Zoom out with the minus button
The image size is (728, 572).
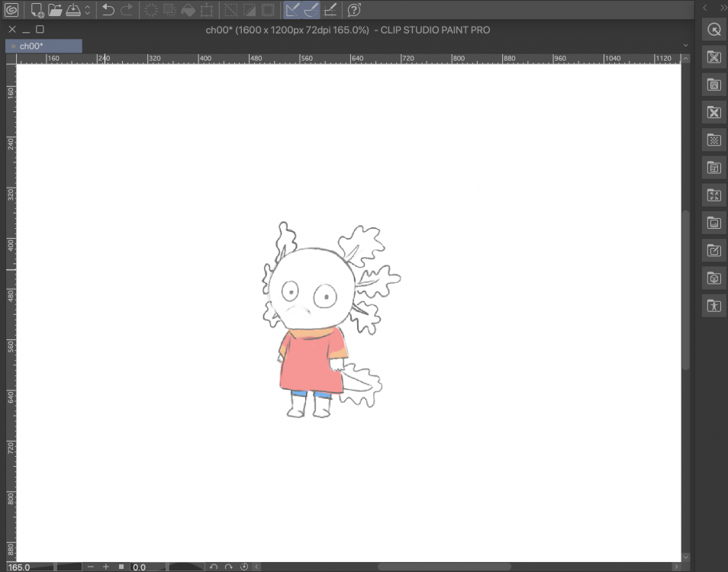91,567
